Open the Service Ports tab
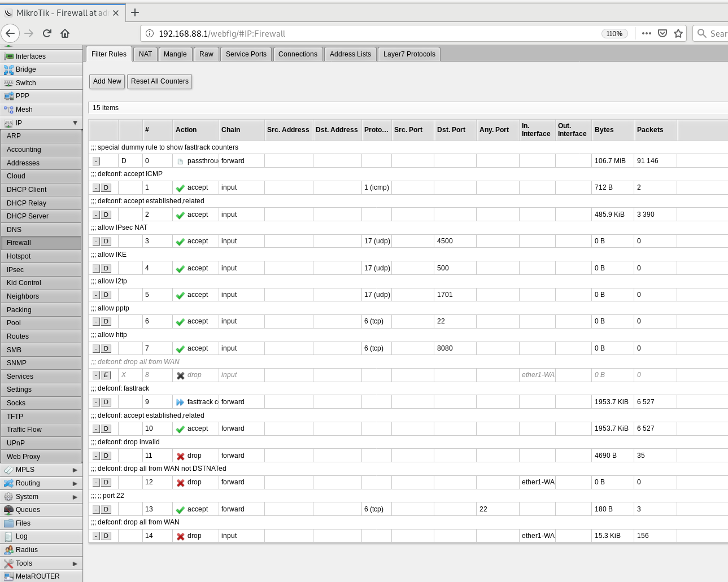Viewport: 728px width, 582px height. pos(246,54)
